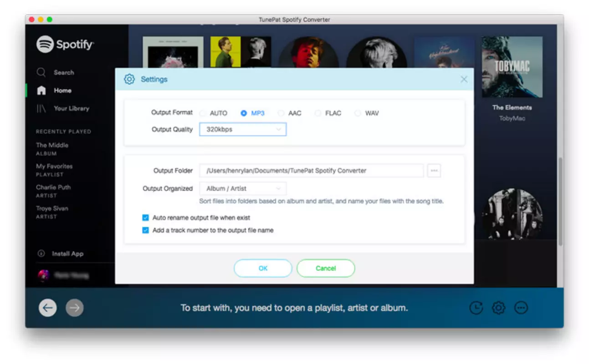Click the blond artist circular thumbnail
The height and width of the screenshot is (364, 589).
pyautogui.click(x=376, y=53)
